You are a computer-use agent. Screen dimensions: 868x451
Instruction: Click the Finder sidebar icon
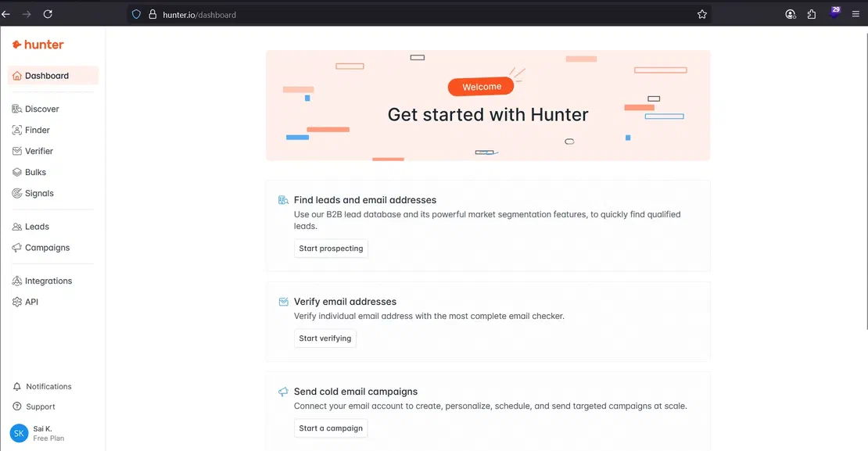[x=17, y=130]
